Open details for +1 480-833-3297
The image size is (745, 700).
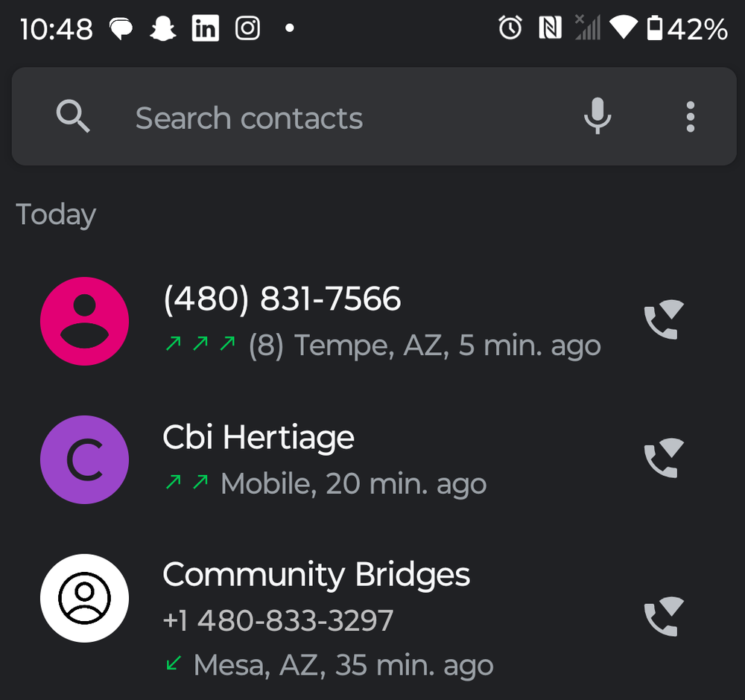point(278,620)
